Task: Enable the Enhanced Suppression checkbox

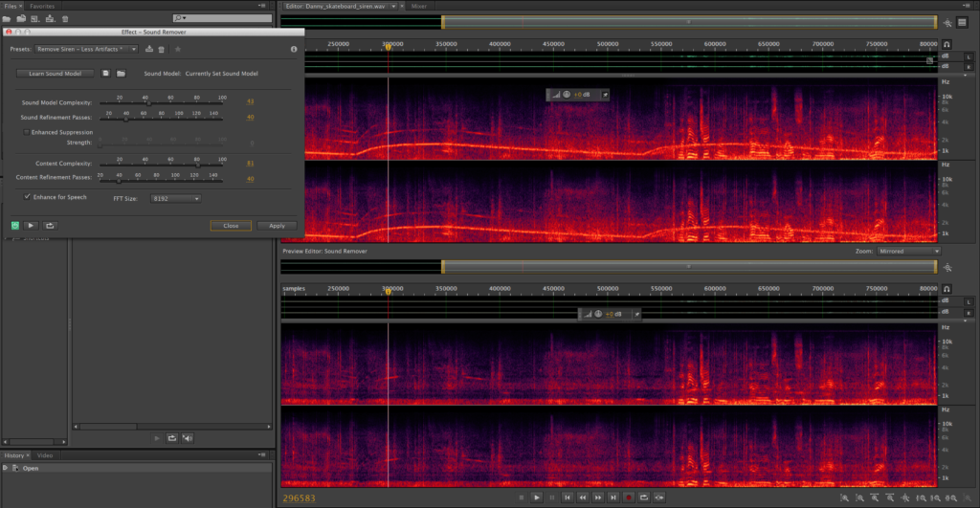Action: tap(27, 132)
